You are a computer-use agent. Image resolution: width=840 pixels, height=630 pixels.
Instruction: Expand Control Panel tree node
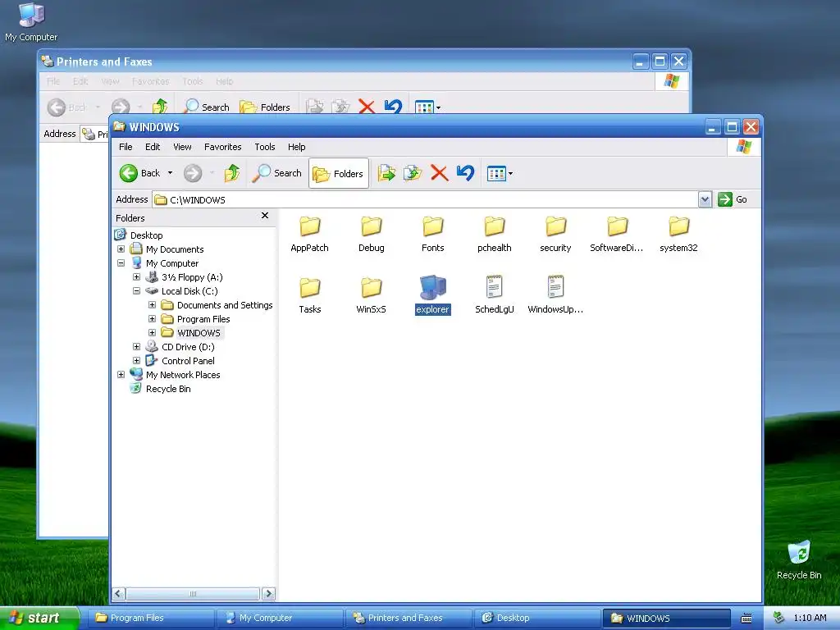137,361
